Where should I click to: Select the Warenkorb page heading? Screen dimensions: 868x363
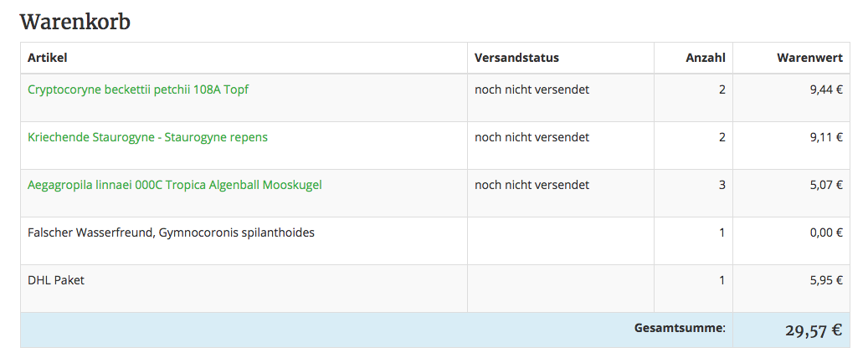pyautogui.click(x=75, y=22)
